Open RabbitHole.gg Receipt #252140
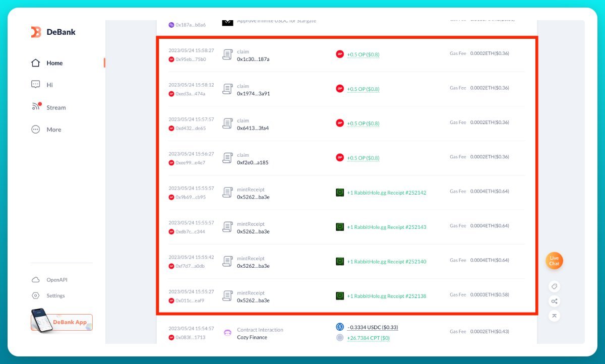Viewport: 605px width, 364px height. coord(387,262)
